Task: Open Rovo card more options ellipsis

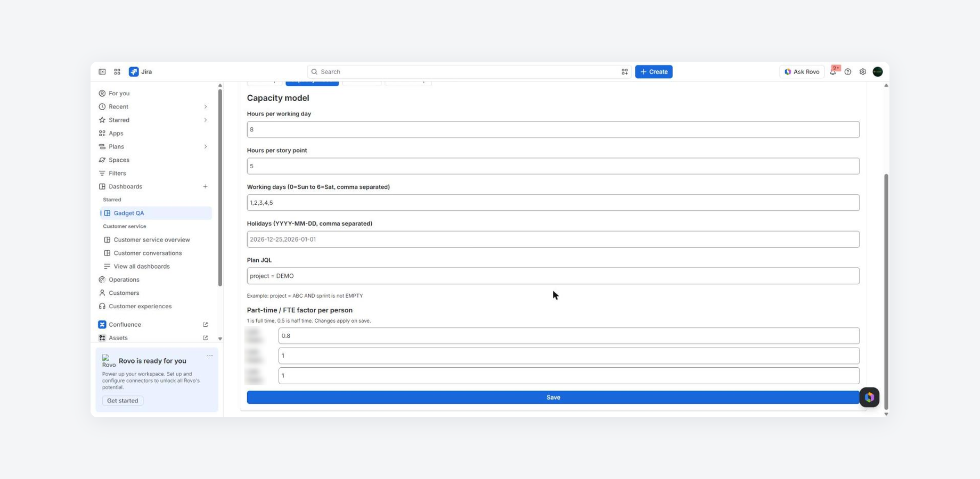Action: 210,356
